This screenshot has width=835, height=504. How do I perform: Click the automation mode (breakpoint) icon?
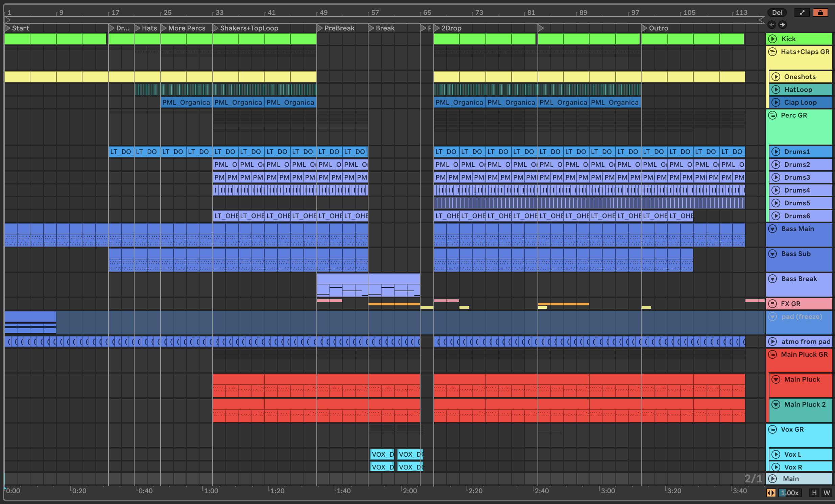(x=802, y=12)
